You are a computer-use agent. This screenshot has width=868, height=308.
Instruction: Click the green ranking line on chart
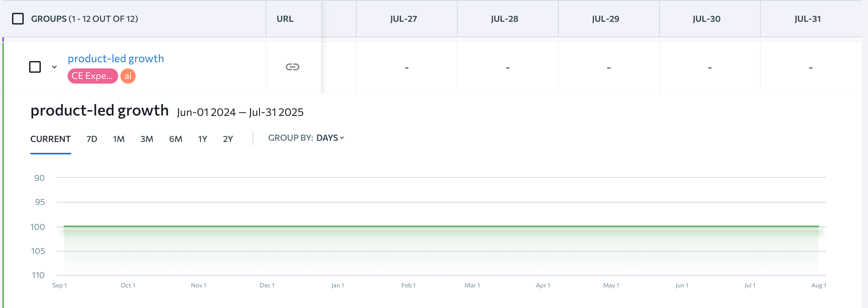click(x=441, y=226)
